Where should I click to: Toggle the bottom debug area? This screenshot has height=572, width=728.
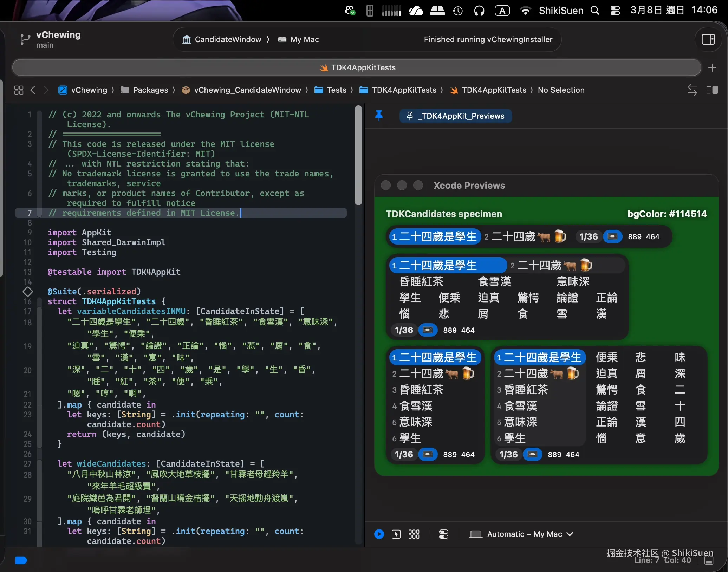click(x=709, y=560)
